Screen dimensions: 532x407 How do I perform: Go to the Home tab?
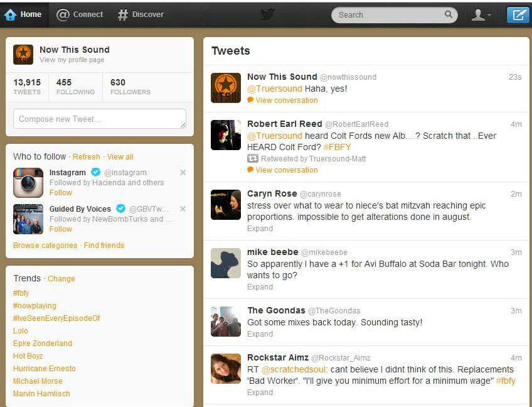pyautogui.click(x=23, y=14)
